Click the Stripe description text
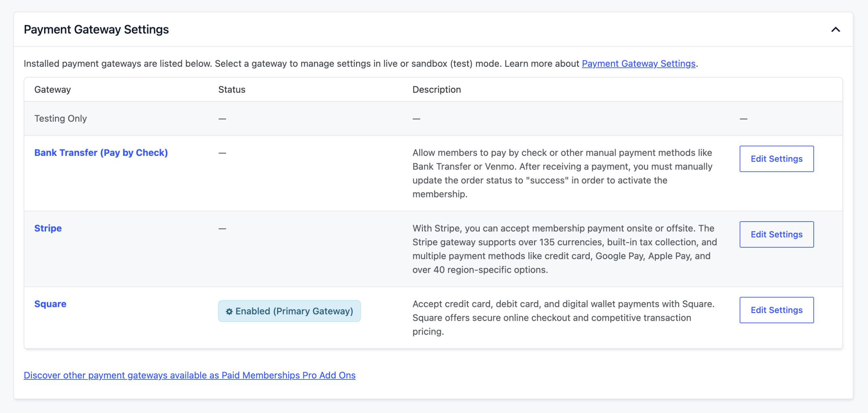Image resolution: width=868 pixels, height=413 pixels. click(565, 249)
